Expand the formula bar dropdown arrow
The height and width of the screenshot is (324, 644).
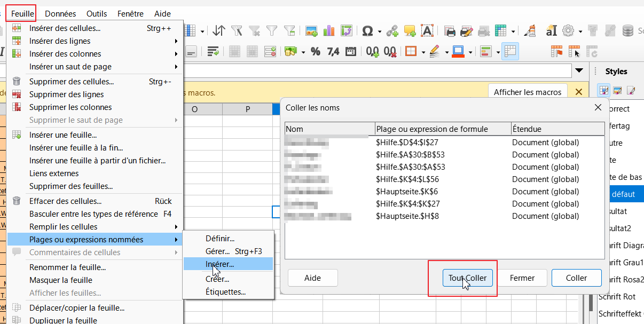(x=579, y=71)
